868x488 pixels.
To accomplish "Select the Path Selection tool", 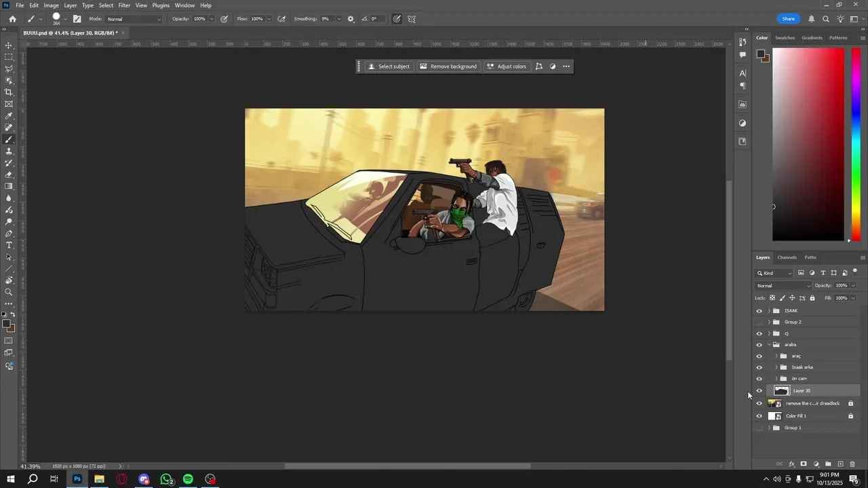I will [x=9, y=257].
